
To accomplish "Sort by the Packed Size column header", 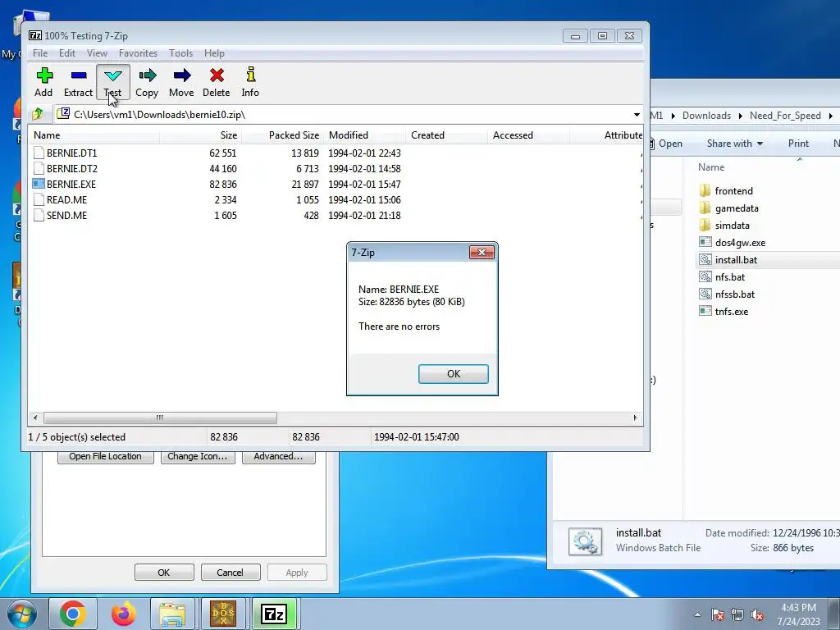I will coord(282,135).
